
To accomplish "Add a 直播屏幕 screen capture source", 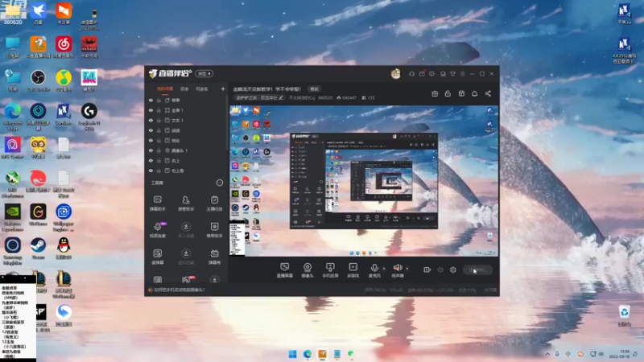I will point(284,270).
